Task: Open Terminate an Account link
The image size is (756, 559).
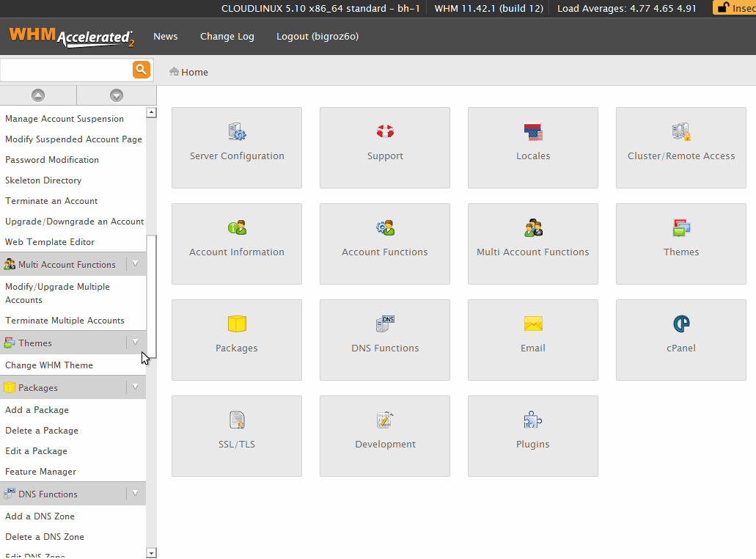Action: tap(51, 201)
